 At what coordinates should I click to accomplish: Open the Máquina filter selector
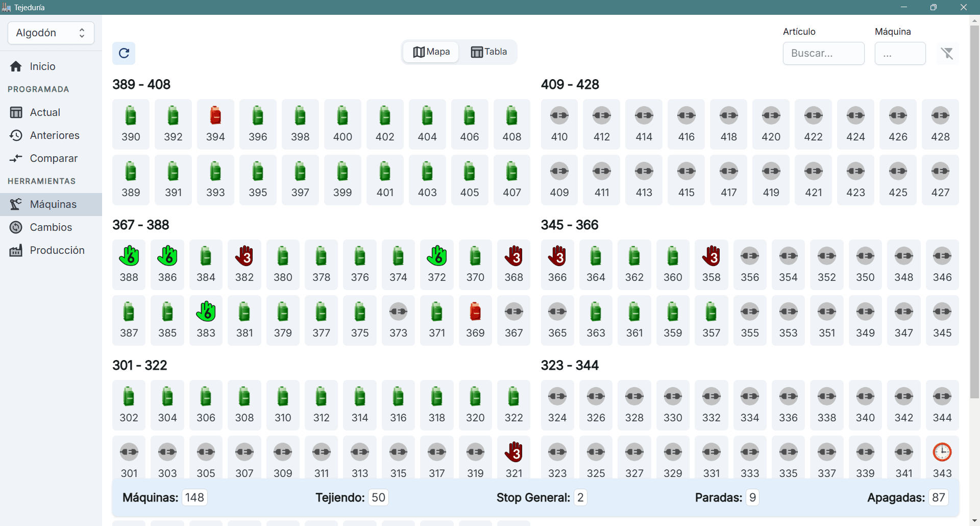point(900,54)
